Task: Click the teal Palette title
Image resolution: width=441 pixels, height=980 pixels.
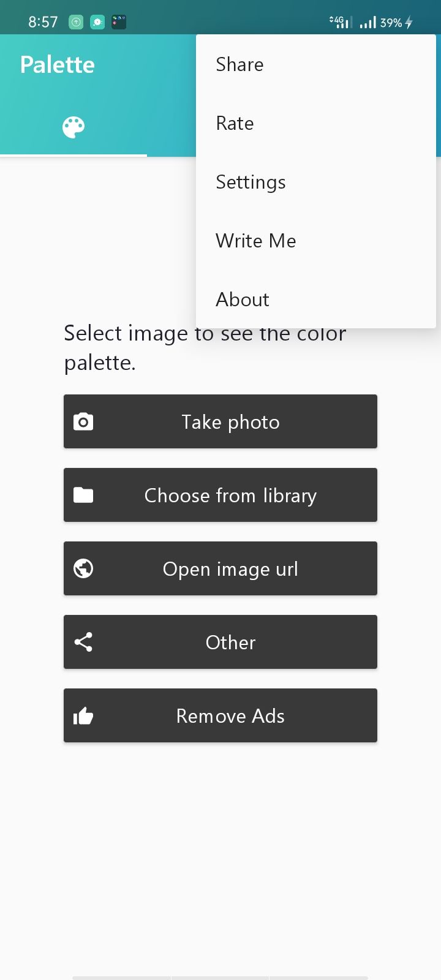Action: point(57,64)
